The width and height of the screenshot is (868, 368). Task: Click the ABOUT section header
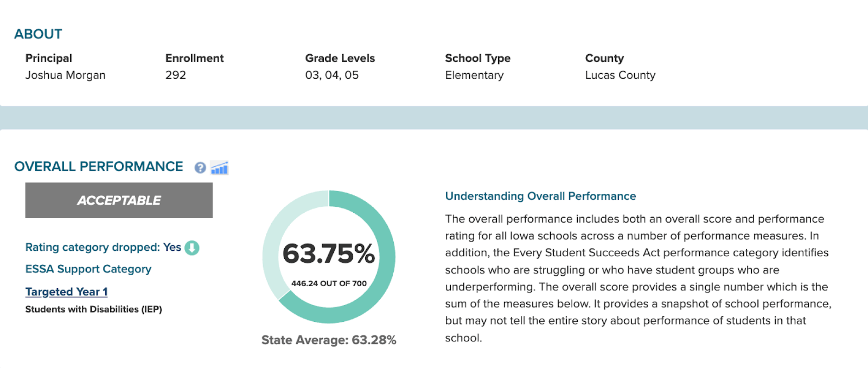(x=38, y=33)
